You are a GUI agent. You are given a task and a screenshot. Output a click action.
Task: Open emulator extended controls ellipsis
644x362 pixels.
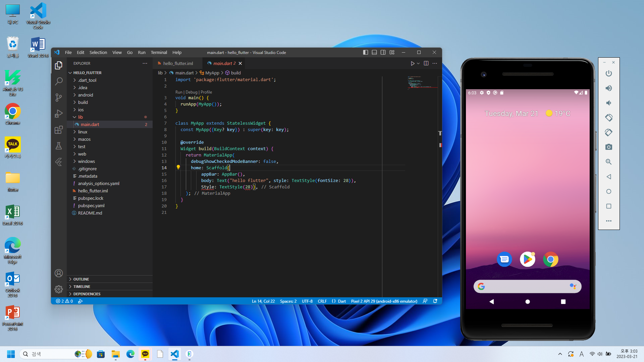(x=609, y=221)
